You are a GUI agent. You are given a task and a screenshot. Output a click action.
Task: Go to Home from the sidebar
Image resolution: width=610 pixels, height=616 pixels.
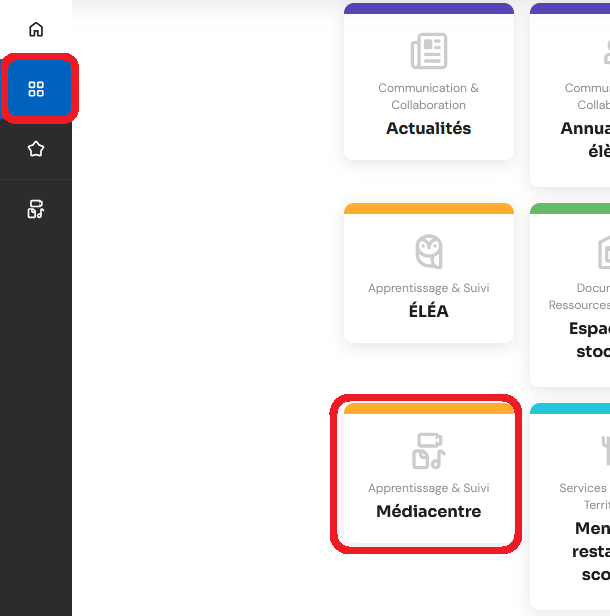point(36,29)
